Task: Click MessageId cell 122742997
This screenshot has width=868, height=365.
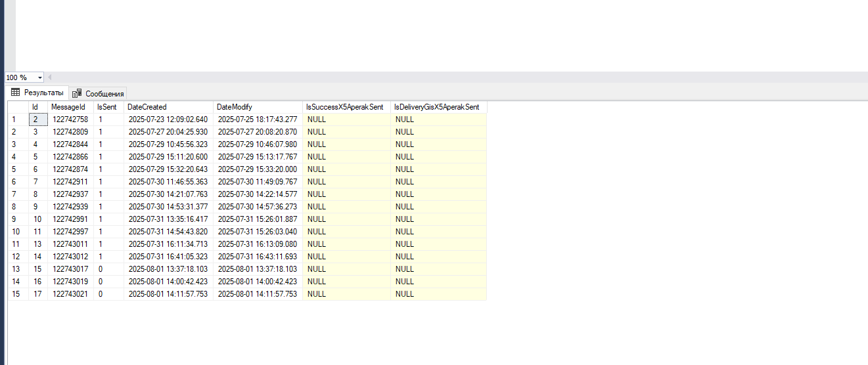Action: 71,232
